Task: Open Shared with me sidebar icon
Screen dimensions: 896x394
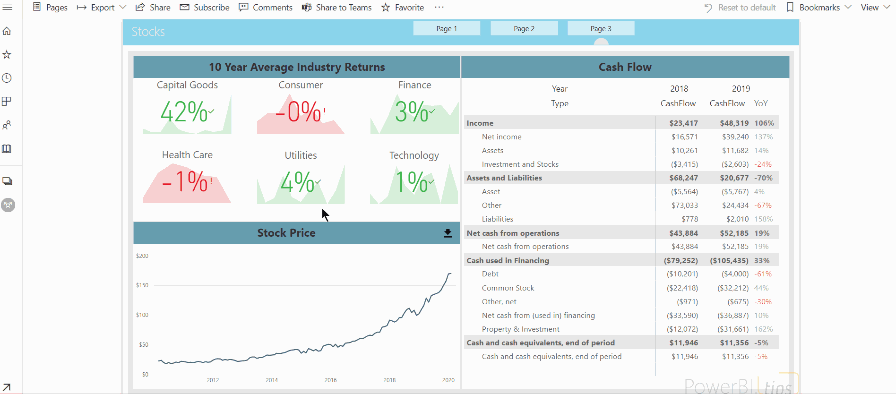Action: (7, 124)
